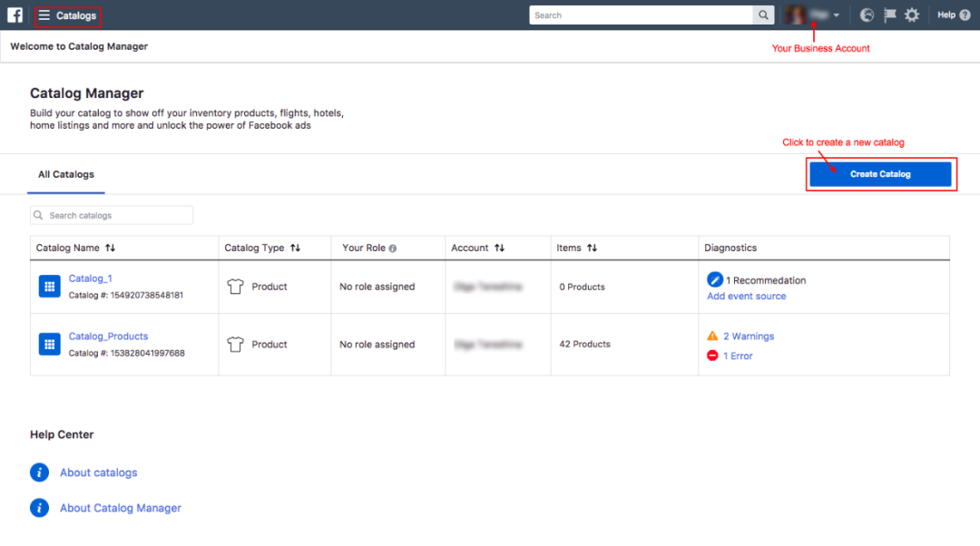Image resolution: width=980 pixels, height=546 pixels.
Task: Click the Facebook logo icon
Action: click(x=15, y=15)
